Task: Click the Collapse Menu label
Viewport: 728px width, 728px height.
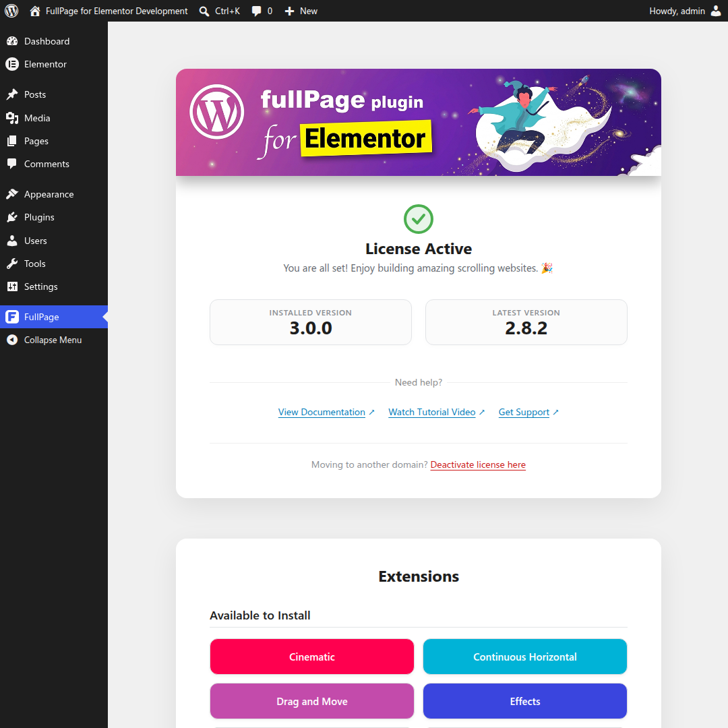Action: click(53, 340)
